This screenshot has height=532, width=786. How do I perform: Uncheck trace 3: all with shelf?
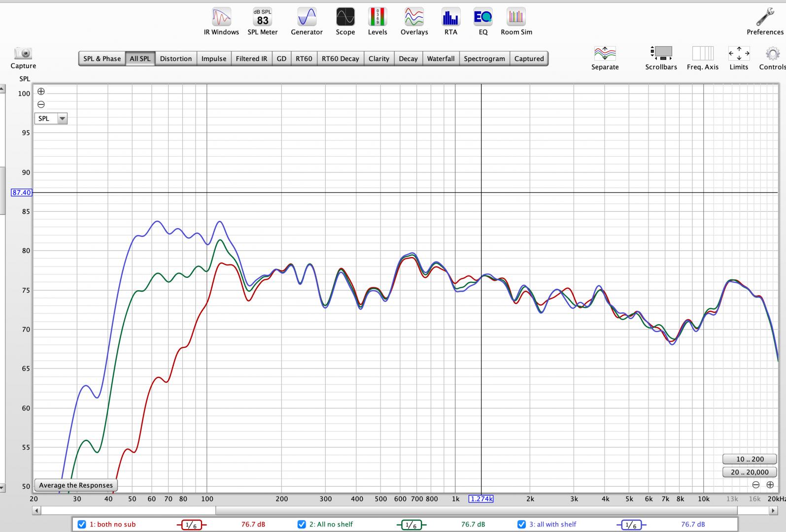(521, 525)
